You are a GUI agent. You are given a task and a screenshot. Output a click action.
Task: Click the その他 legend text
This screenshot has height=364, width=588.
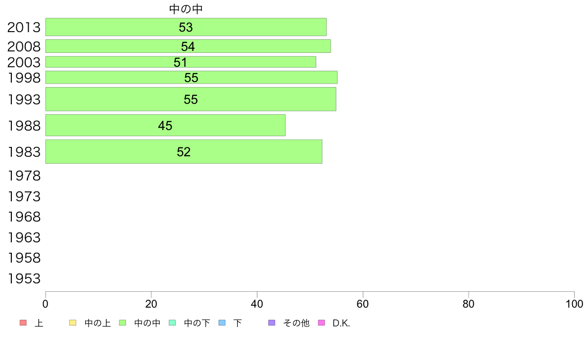click(296, 323)
